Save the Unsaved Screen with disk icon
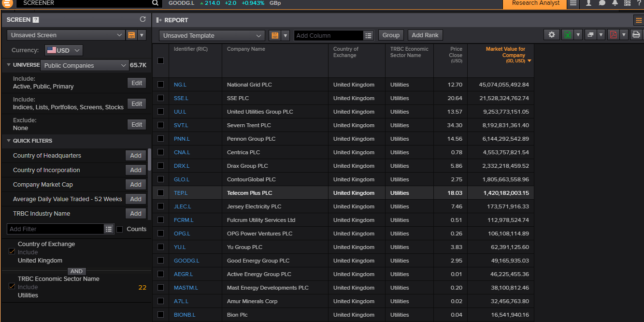 pos(131,35)
